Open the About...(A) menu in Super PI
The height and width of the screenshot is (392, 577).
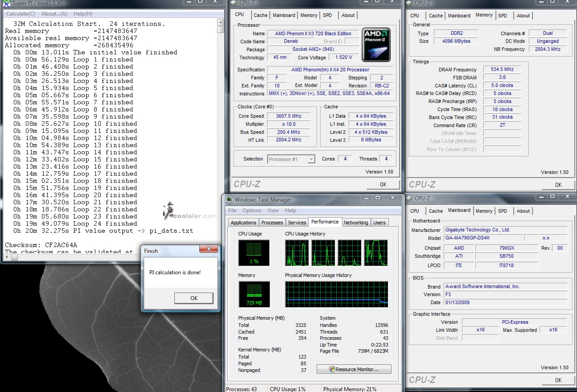click(54, 14)
